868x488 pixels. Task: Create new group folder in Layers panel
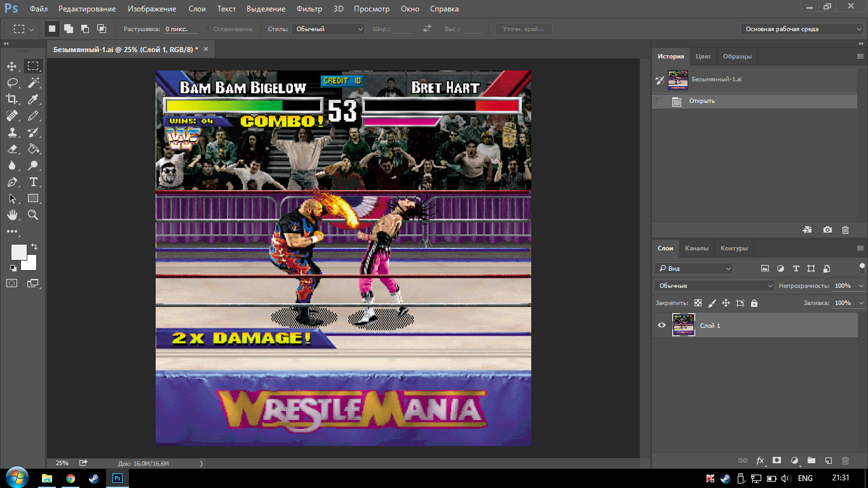tap(811, 460)
